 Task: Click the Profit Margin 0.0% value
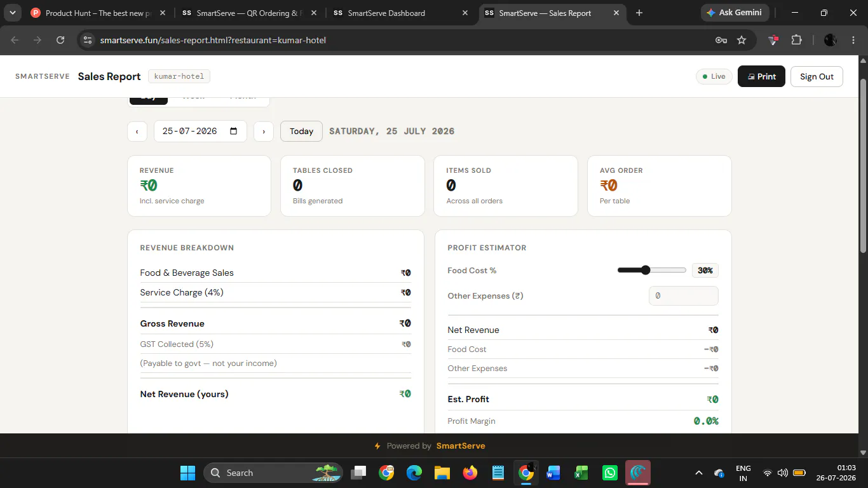tap(706, 421)
